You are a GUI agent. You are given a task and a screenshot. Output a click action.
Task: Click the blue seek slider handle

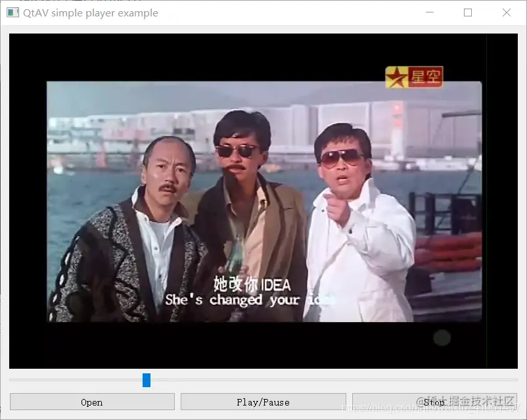click(x=147, y=380)
